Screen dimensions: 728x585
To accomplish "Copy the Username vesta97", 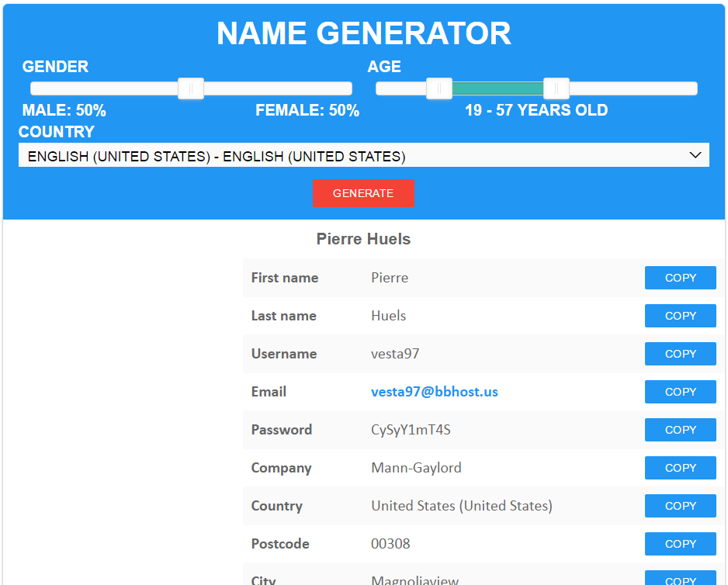I will [x=680, y=354].
